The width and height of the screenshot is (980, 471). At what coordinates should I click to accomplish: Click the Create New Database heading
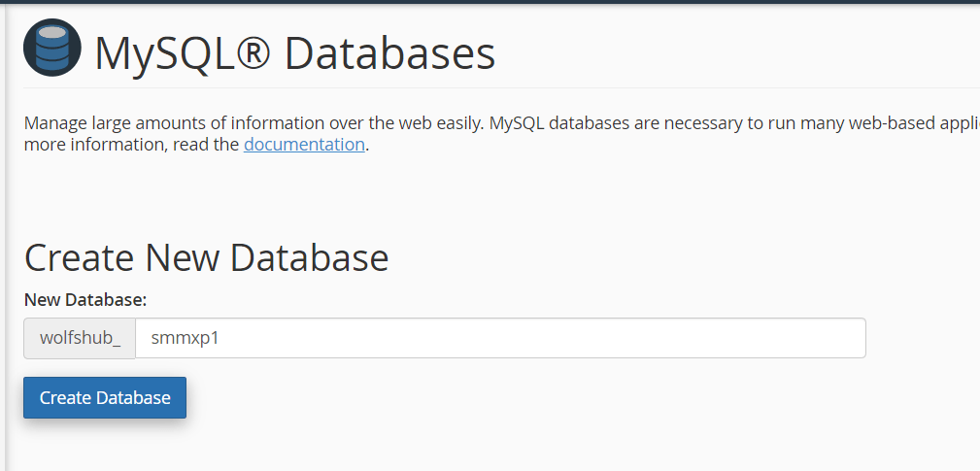[206, 258]
